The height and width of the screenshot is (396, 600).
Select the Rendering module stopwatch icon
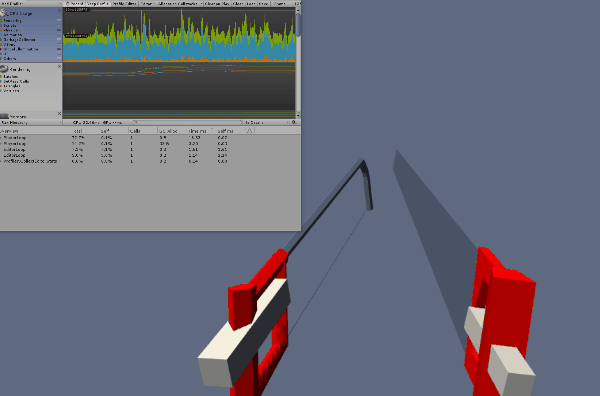click(x=4, y=69)
